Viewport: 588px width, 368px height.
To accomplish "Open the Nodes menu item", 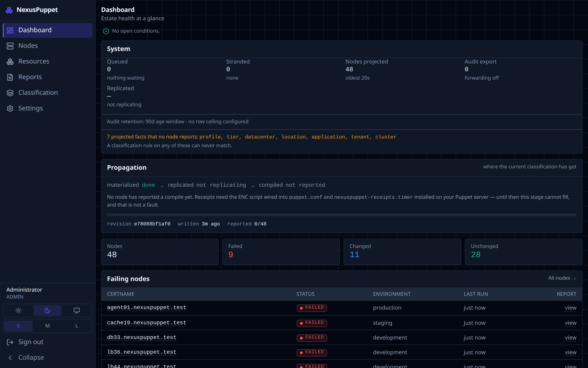I will 47,46.
